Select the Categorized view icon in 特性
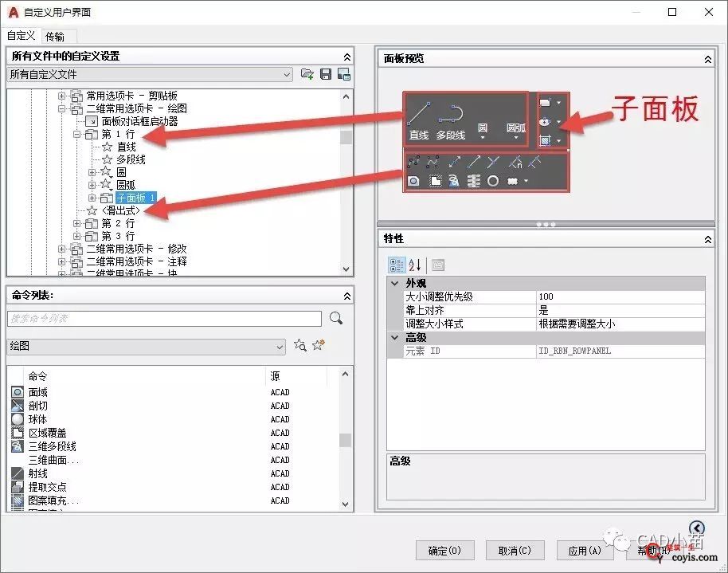Image resolution: width=728 pixels, height=573 pixels. [397, 265]
